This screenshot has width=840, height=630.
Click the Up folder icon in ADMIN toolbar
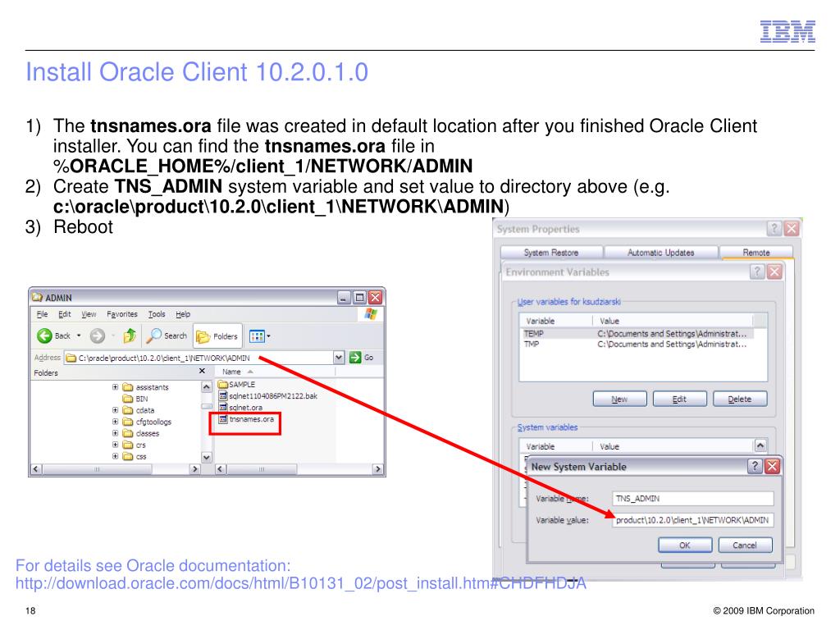pos(130,336)
